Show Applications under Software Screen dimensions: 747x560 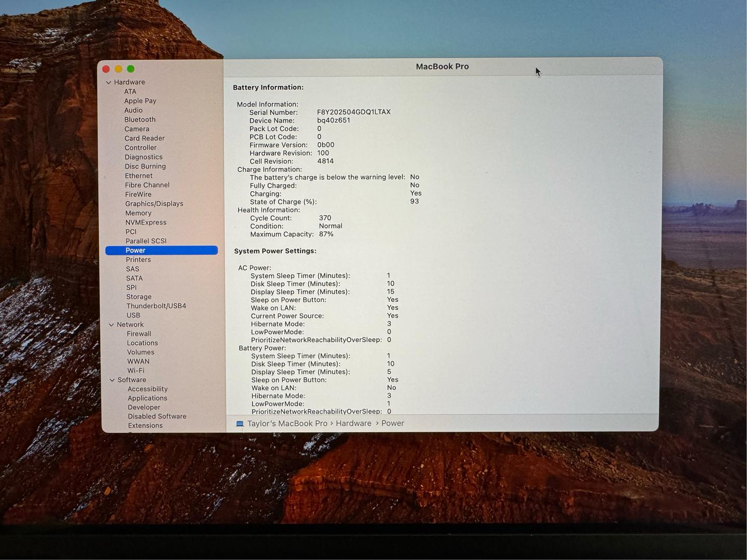(x=147, y=398)
